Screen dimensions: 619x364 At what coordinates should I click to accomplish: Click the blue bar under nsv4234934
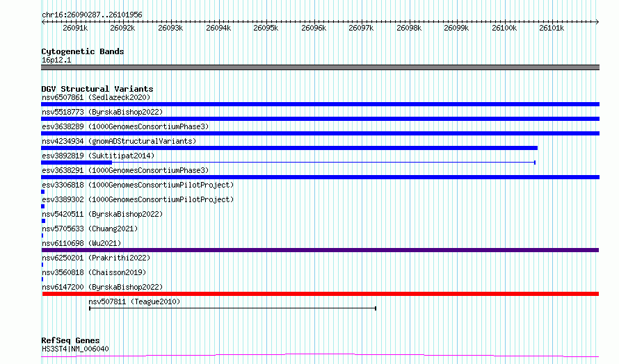pos(289,148)
